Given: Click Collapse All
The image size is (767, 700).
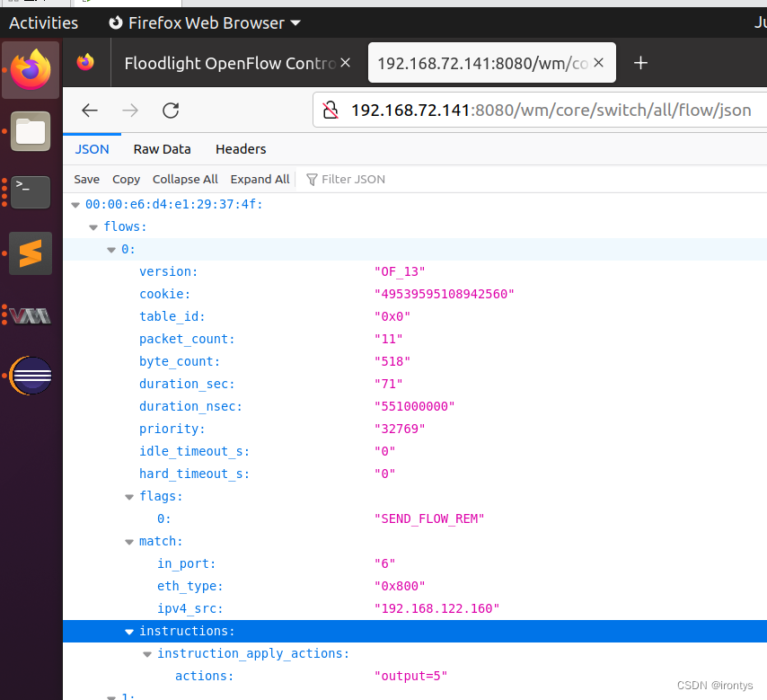Looking at the screenshot, I should pyautogui.click(x=185, y=180).
